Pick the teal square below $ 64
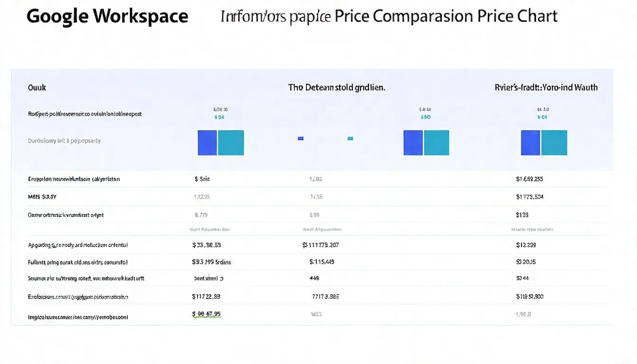This screenshot has height=364, width=637. point(554,143)
